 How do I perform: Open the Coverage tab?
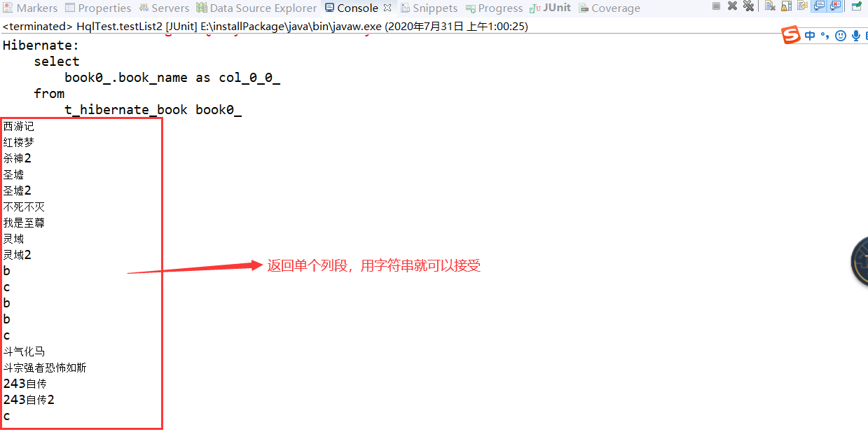pyautogui.click(x=609, y=8)
